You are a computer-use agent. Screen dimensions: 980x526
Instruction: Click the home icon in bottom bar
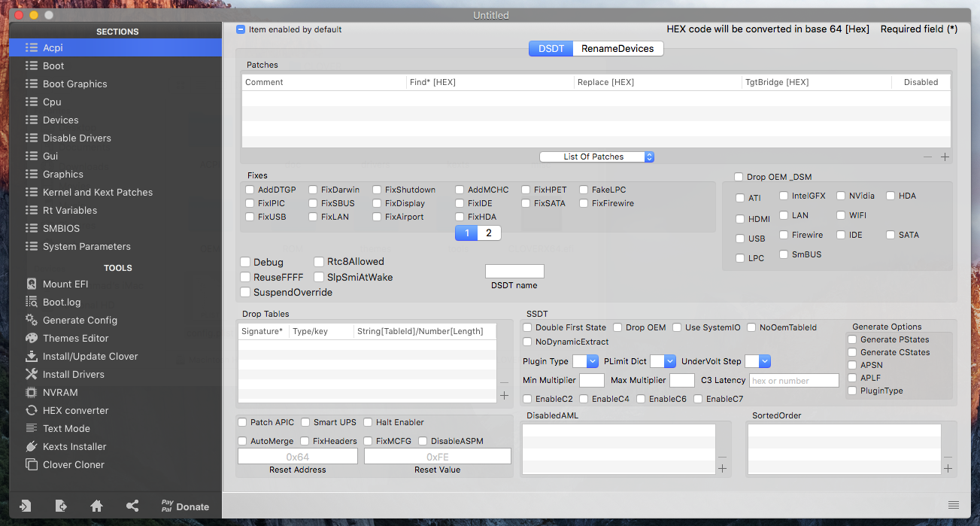point(97,506)
